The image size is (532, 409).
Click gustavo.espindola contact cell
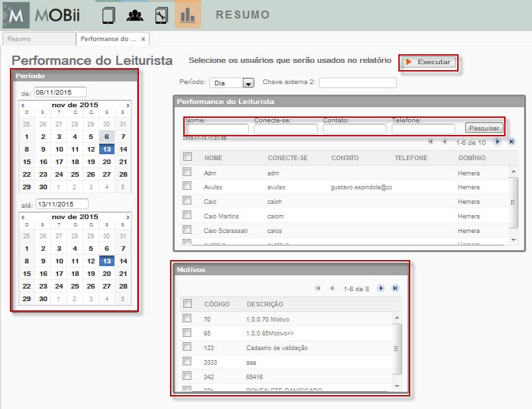361,187
